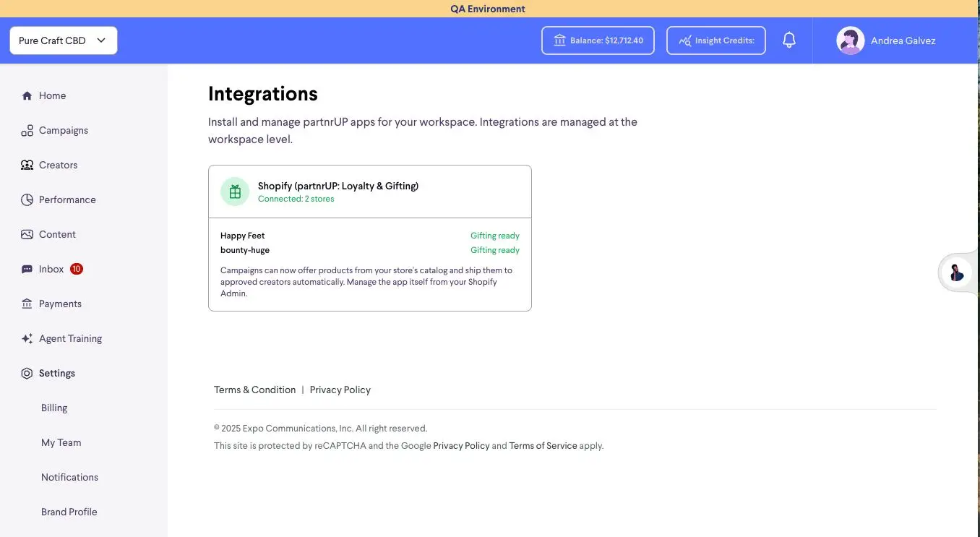Click the Home house icon in sidebar
Viewport: 980px width, 537px height.
(27, 95)
